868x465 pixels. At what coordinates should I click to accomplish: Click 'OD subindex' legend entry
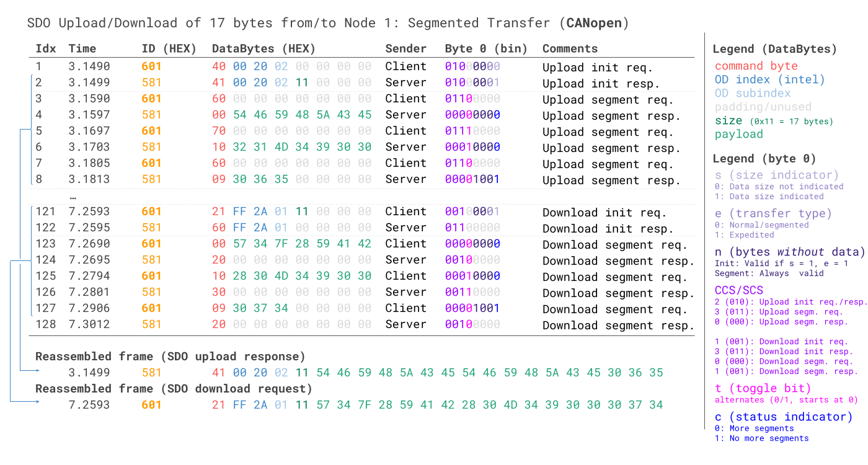753,93
